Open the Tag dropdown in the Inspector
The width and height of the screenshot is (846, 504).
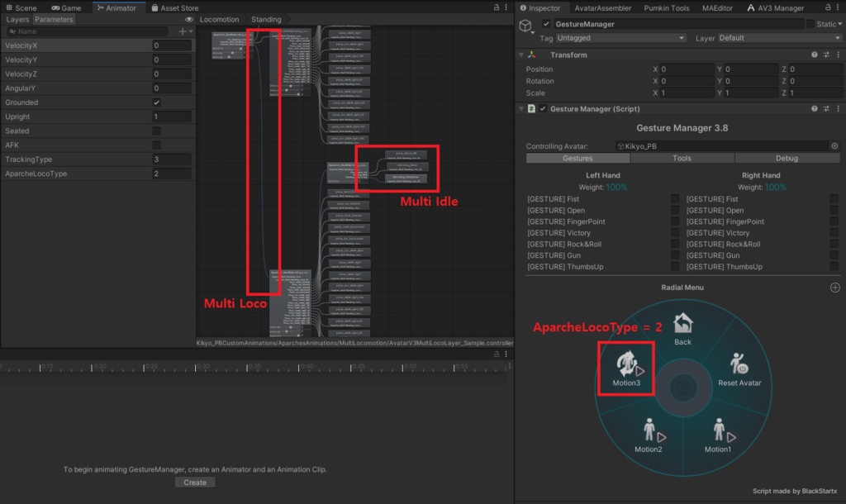click(x=620, y=38)
